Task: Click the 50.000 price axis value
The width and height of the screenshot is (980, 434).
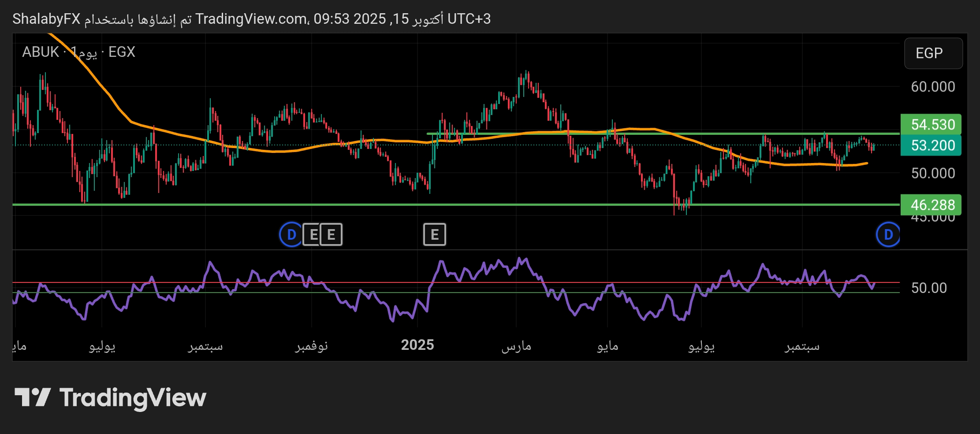Action: (932, 173)
